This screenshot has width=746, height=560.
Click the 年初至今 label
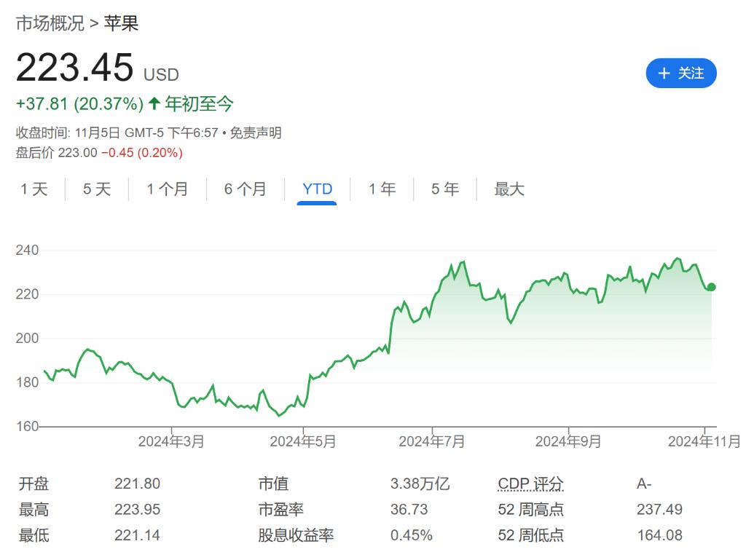(199, 103)
